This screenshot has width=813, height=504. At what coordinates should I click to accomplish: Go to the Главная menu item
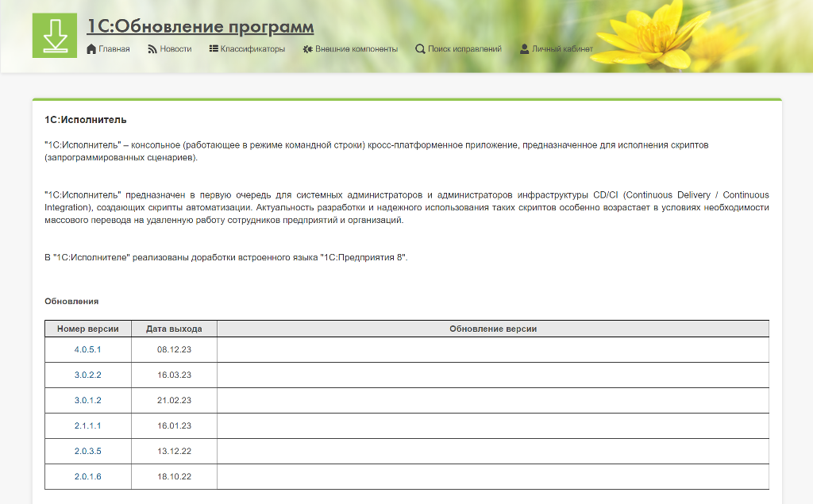point(114,49)
